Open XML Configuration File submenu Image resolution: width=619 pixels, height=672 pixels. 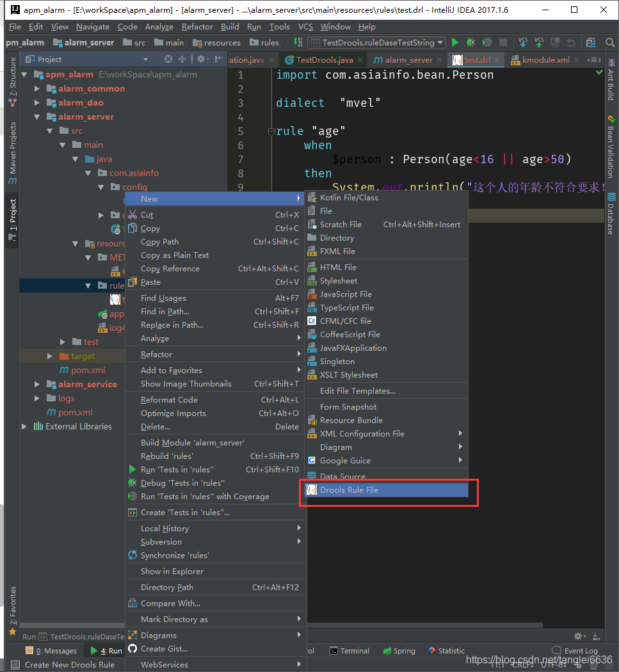coord(386,434)
